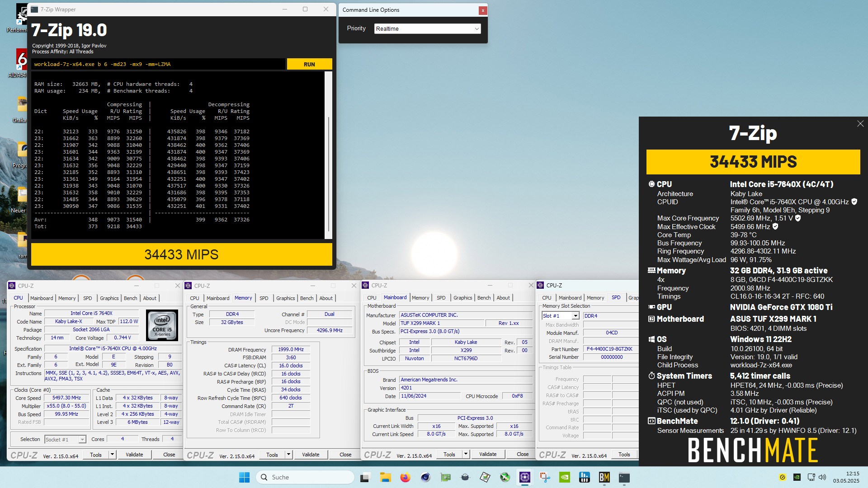Click the taskbar Suche search box
This screenshot has width=868, height=488.
point(305,477)
